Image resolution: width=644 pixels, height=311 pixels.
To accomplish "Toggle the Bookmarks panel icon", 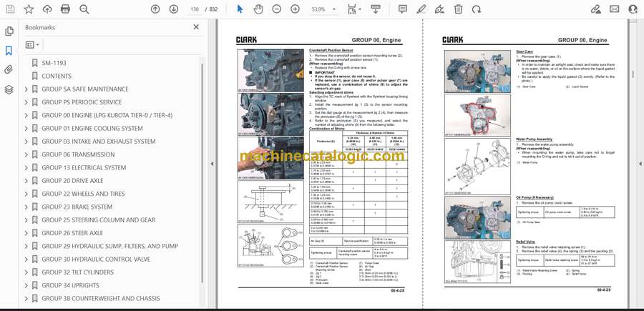I will click(x=9, y=51).
